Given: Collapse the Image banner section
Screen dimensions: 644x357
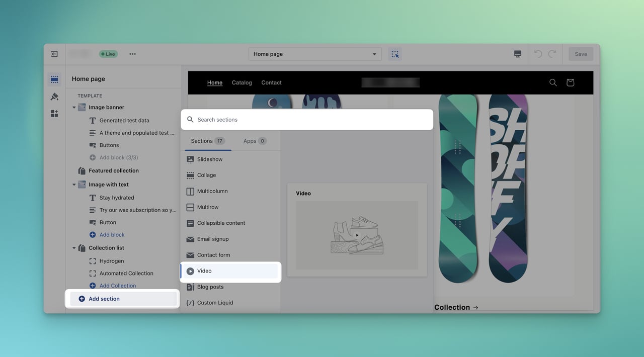Looking at the screenshot, I should 74,108.
